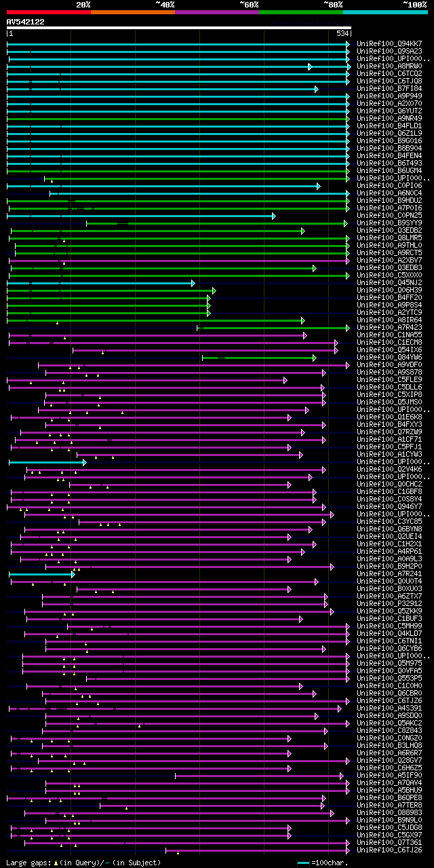Open hit UniRef100_A7R423
The height and width of the screenshot is (868, 434).
[x=391, y=327]
